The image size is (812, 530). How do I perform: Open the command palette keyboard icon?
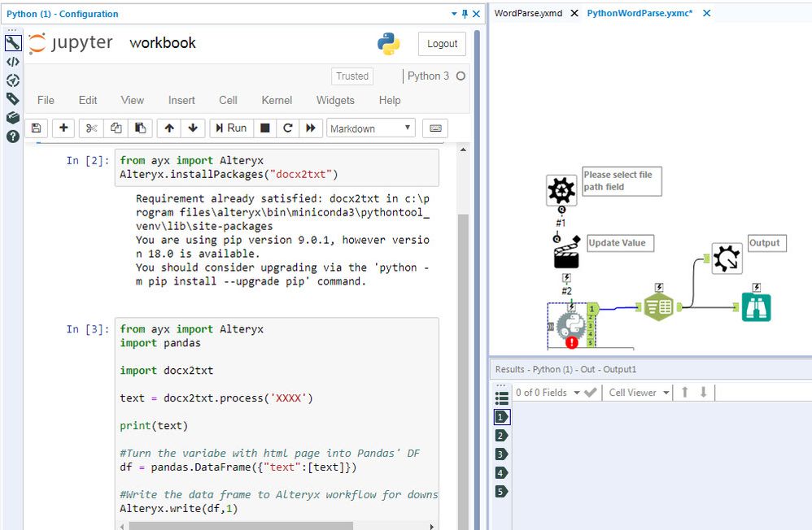[x=435, y=128]
